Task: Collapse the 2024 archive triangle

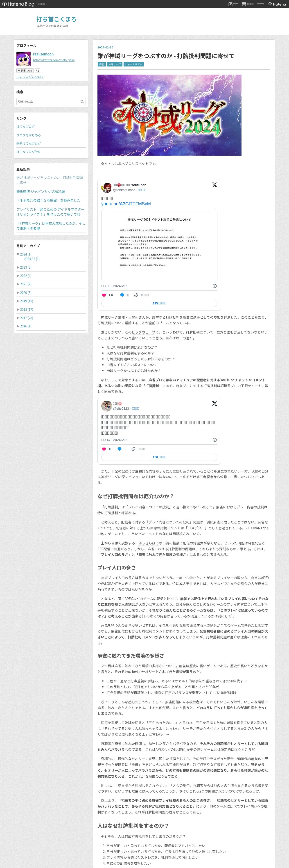Action: (x=18, y=254)
